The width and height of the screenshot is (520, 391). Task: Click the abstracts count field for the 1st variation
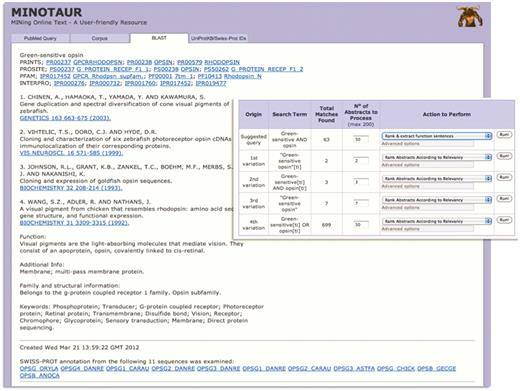(x=361, y=161)
